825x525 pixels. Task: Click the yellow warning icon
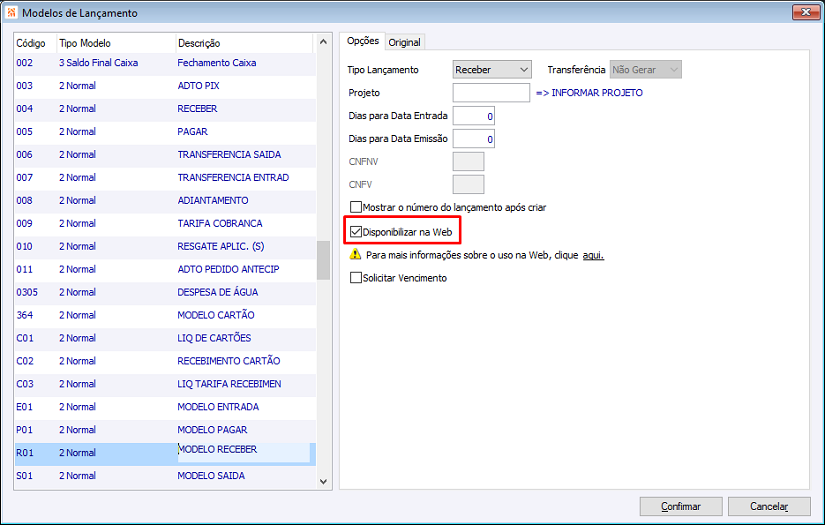(x=356, y=255)
